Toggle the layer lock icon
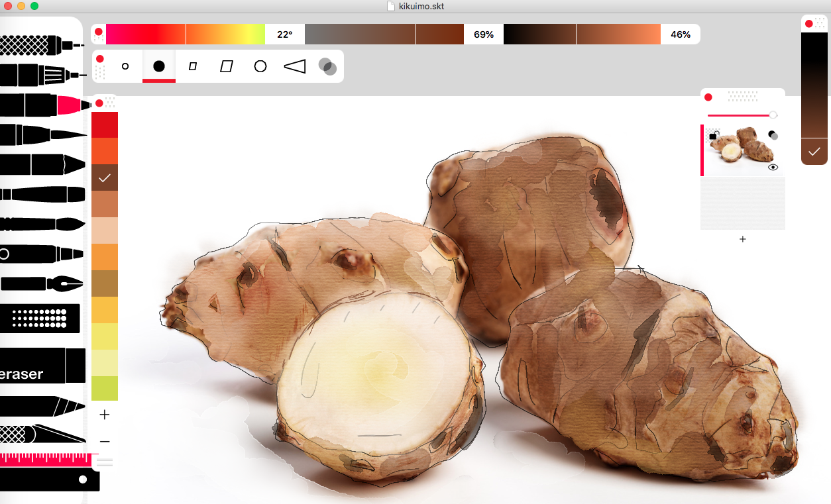Screen dimensions: 831x504 click(x=713, y=136)
